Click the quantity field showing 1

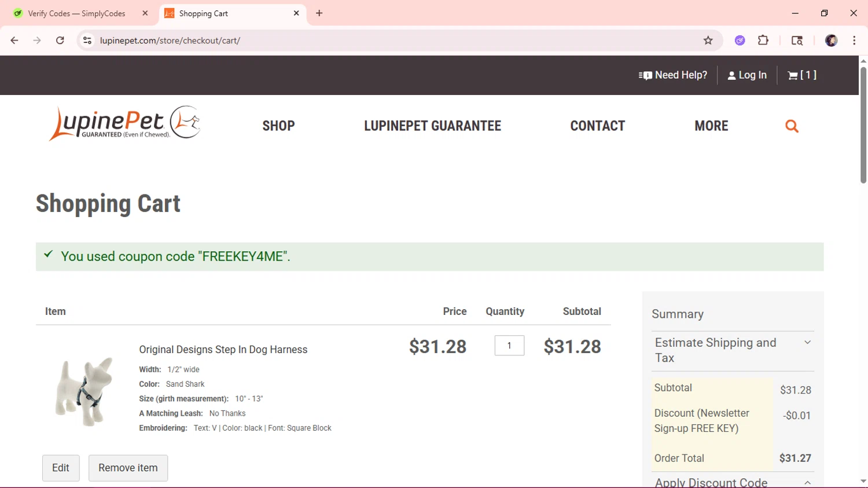(x=509, y=346)
